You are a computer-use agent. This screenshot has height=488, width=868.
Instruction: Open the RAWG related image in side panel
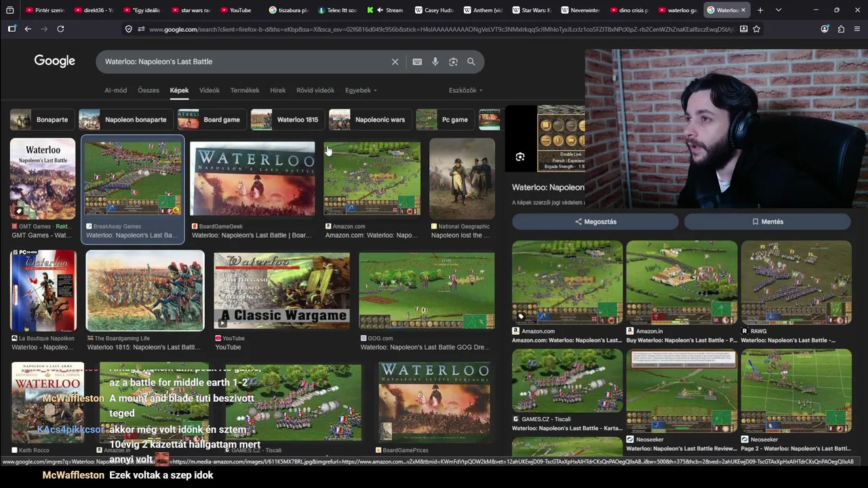[796, 283]
